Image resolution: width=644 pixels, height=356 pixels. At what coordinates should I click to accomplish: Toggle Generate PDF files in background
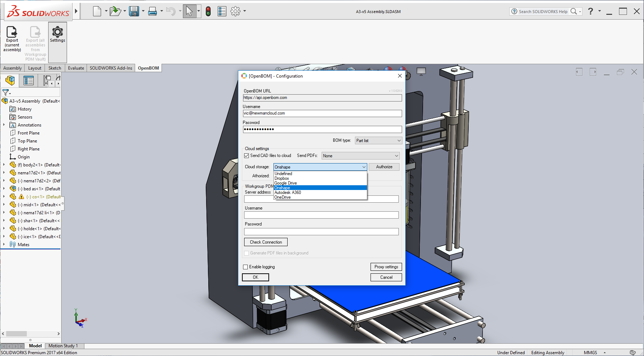click(246, 253)
